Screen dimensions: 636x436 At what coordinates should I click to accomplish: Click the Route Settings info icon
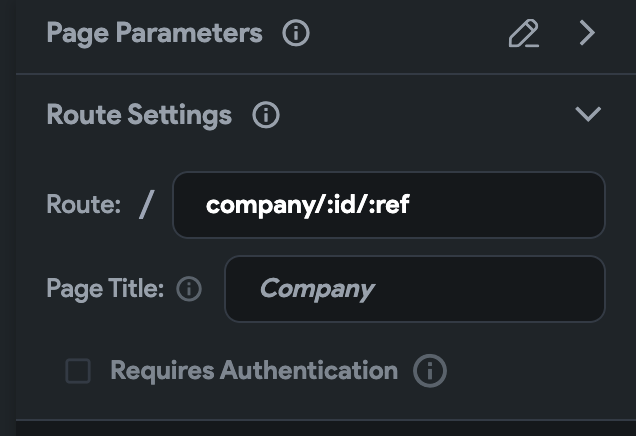click(x=266, y=115)
